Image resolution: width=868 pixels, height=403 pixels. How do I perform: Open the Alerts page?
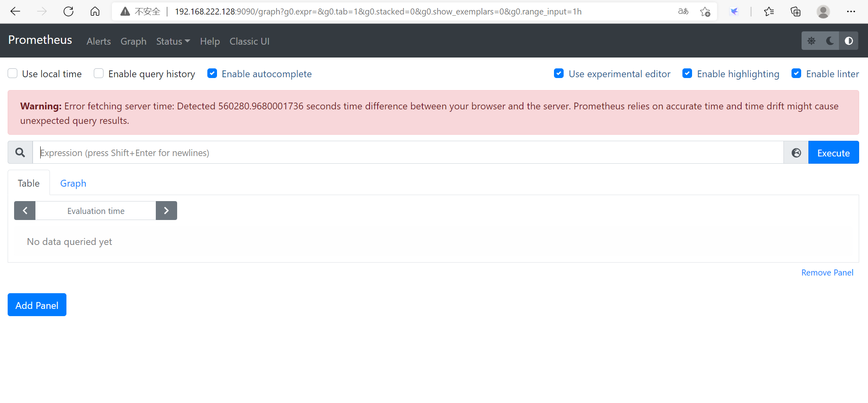tap(99, 41)
